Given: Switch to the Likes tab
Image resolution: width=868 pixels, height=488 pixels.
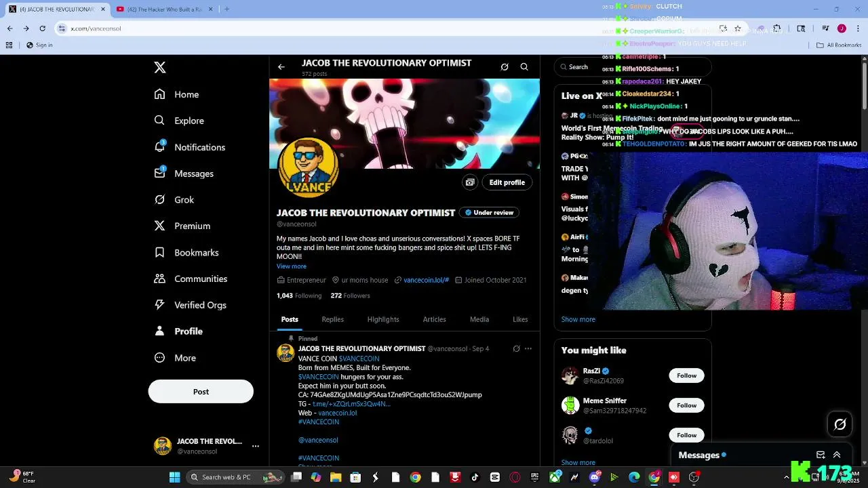Looking at the screenshot, I should [520, 319].
